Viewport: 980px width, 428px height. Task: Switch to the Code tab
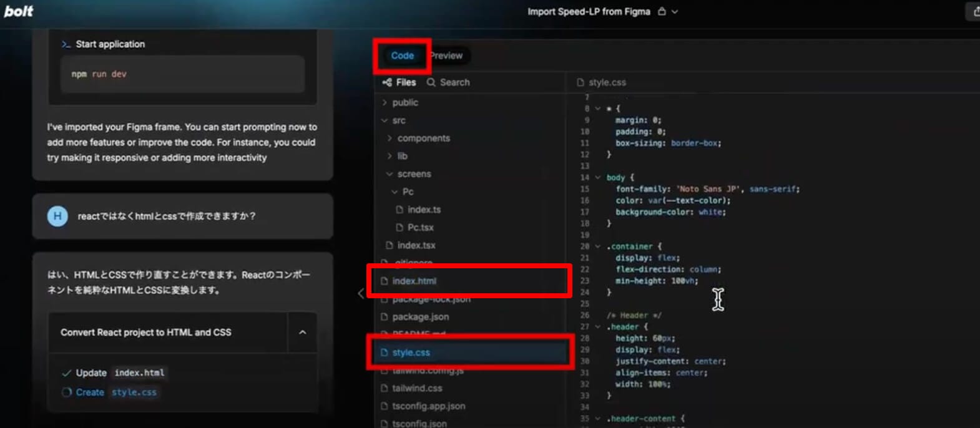(x=402, y=56)
